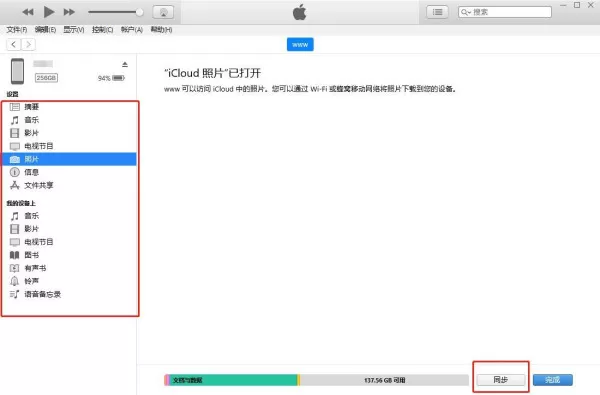Click the search input field

[505, 12]
